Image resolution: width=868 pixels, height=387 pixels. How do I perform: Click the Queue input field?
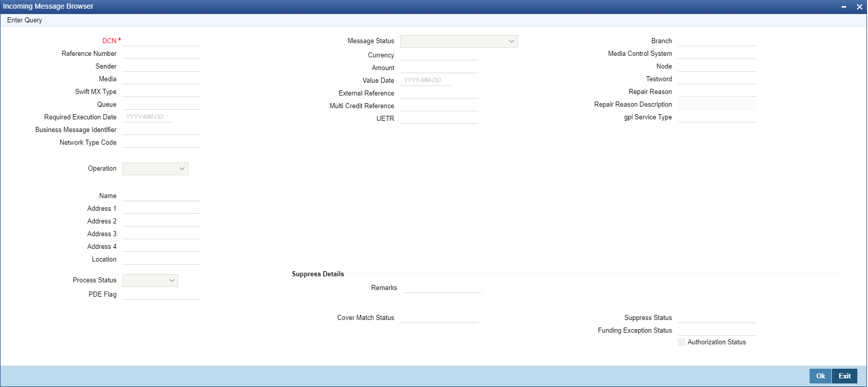162,105
